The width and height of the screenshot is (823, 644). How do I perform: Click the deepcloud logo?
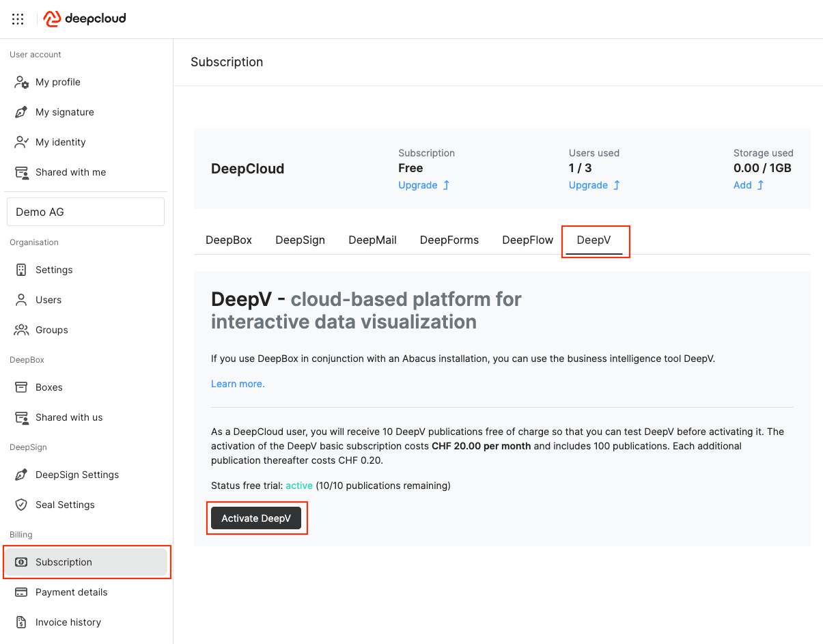coord(85,19)
